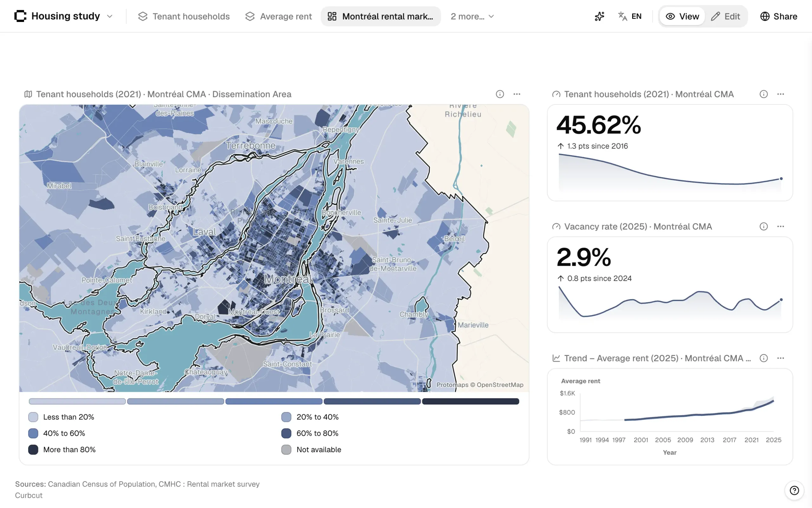Screen dimensions: 812x508
Task: Click the 2.9% vacancy rate value
Action: click(584, 257)
